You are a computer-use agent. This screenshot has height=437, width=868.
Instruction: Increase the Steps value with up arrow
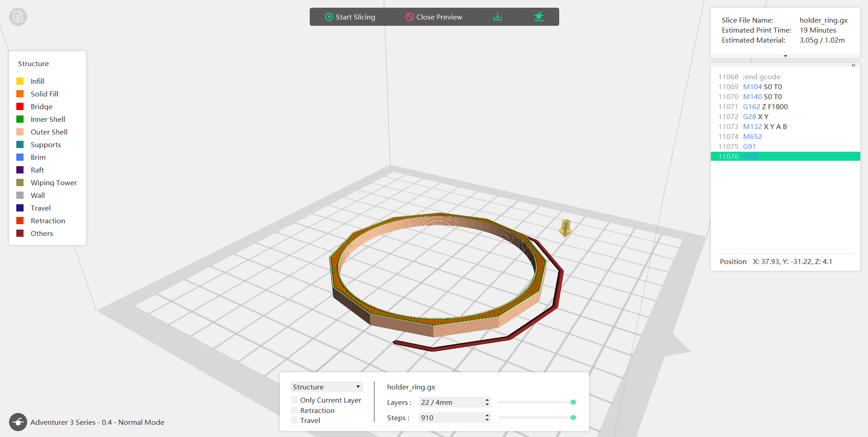[x=487, y=415]
